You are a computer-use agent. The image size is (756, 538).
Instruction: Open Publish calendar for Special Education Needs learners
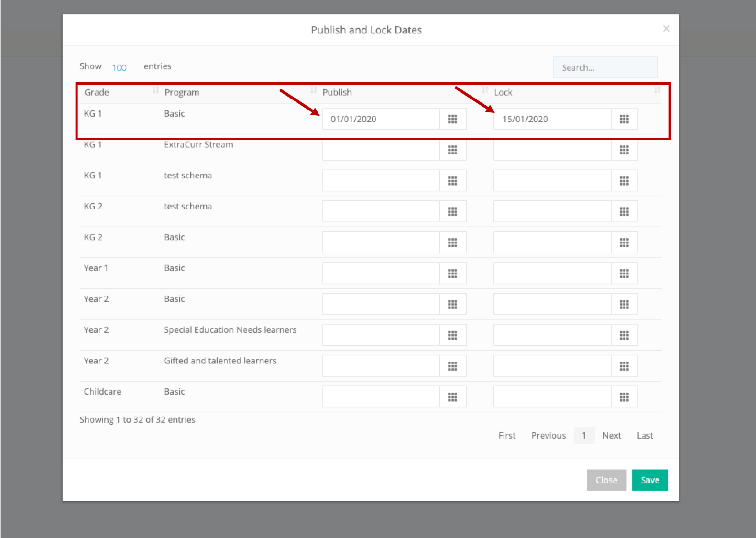coord(452,335)
